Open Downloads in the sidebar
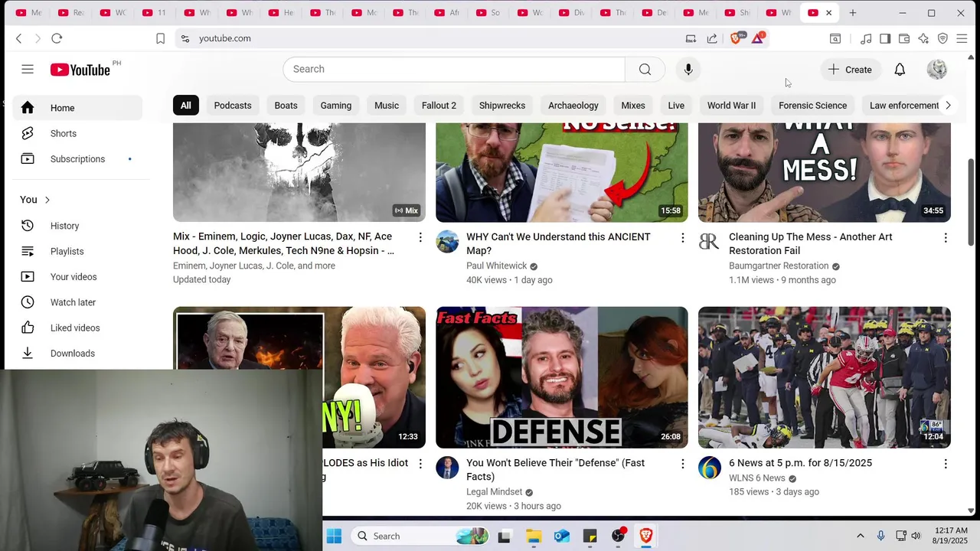This screenshot has height=551, width=980. [x=77, y=354]
